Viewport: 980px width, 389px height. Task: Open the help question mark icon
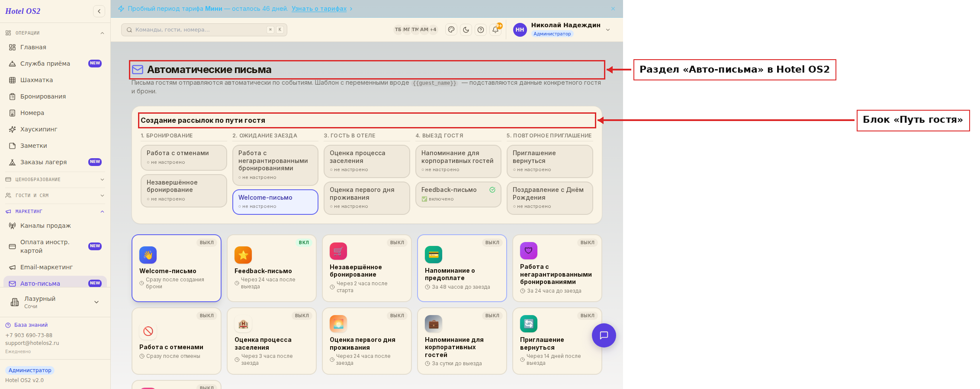point(481,29)
